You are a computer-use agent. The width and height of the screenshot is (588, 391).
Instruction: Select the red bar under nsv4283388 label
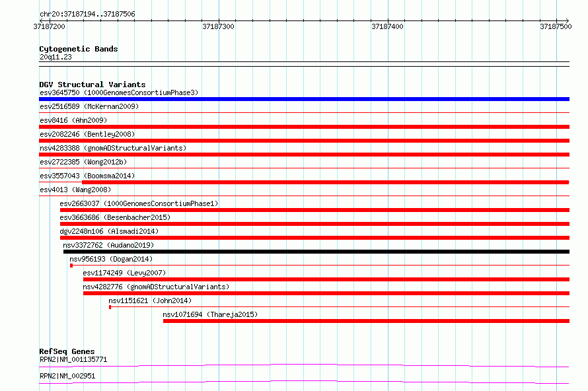pos(304,155)
